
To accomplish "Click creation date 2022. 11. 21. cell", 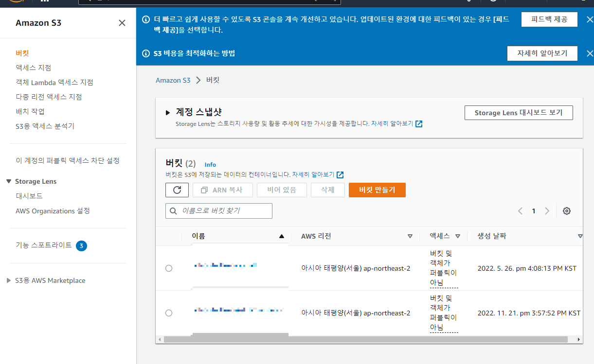I will pos(529,313).
